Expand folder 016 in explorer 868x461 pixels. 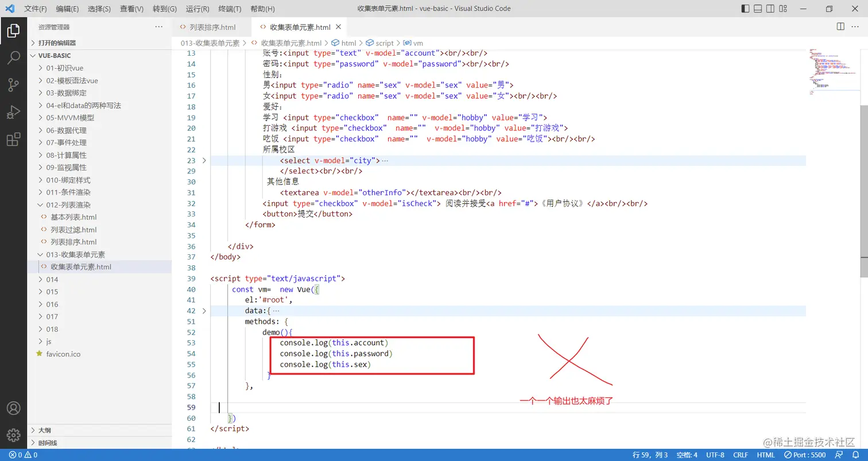(99, 304)
